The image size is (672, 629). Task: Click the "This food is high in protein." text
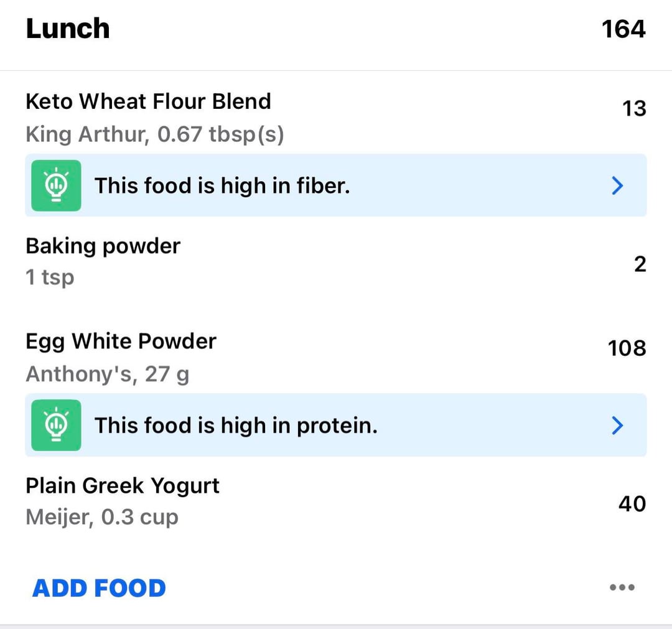(x=236, y=425)
